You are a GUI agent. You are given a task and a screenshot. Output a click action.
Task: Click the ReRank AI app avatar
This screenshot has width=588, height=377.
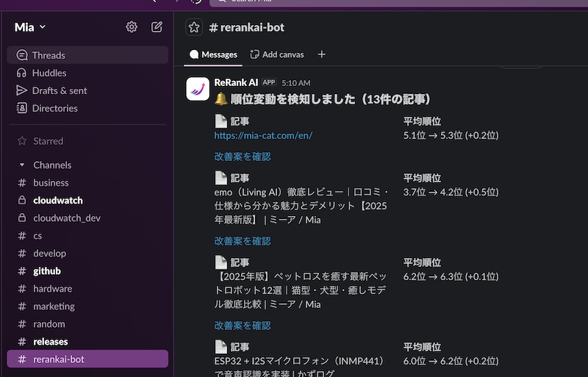coord(198,89)
